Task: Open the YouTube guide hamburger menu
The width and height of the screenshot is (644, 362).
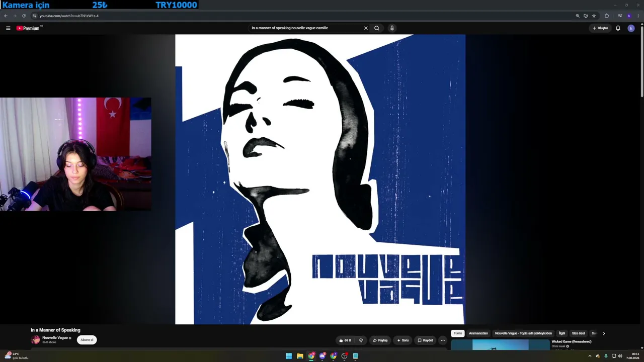Action: [8, 28]
